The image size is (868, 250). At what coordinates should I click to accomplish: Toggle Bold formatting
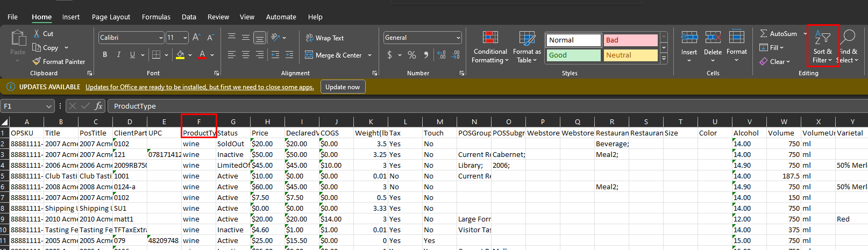pyautogui.click(x=105, y=54)
